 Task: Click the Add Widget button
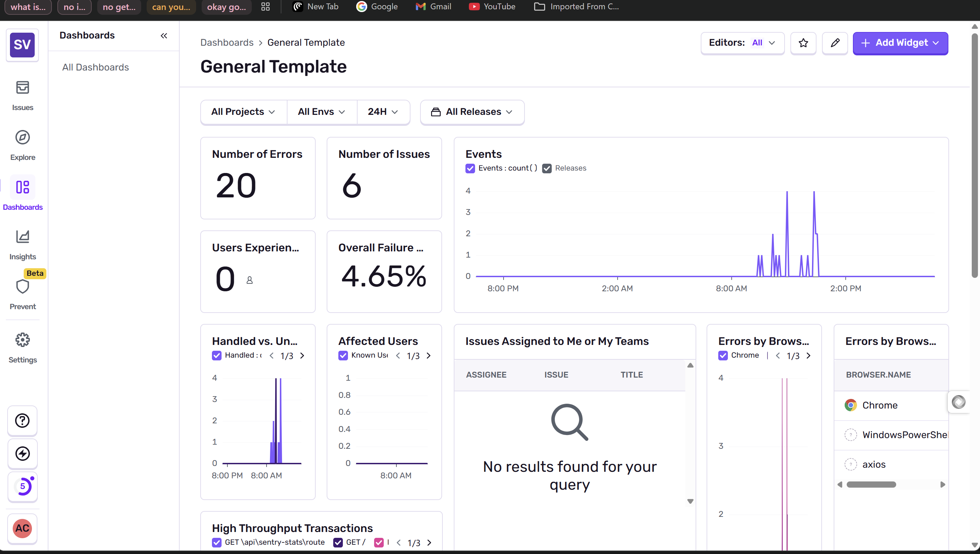[900, 43]
